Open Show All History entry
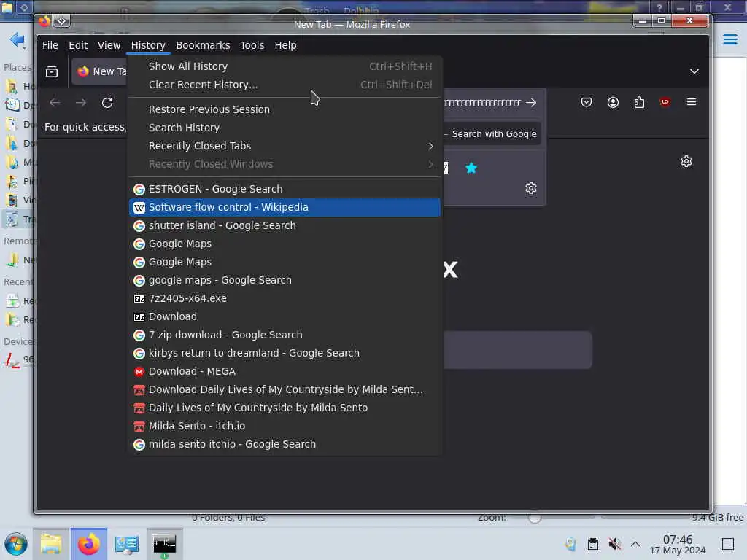The image size is (747, 560). click(x=285, y=66)
